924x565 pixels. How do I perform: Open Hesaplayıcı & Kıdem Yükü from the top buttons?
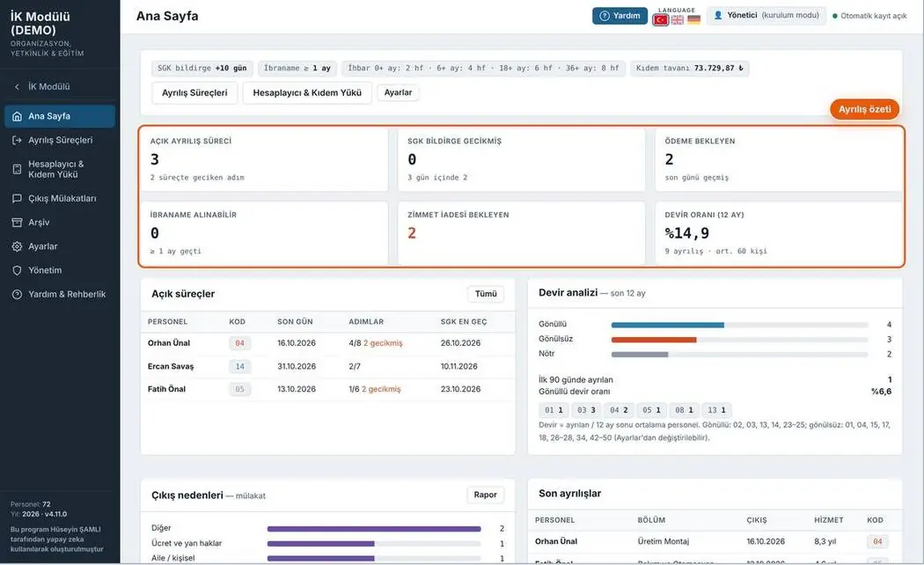[x=307, y=92]
